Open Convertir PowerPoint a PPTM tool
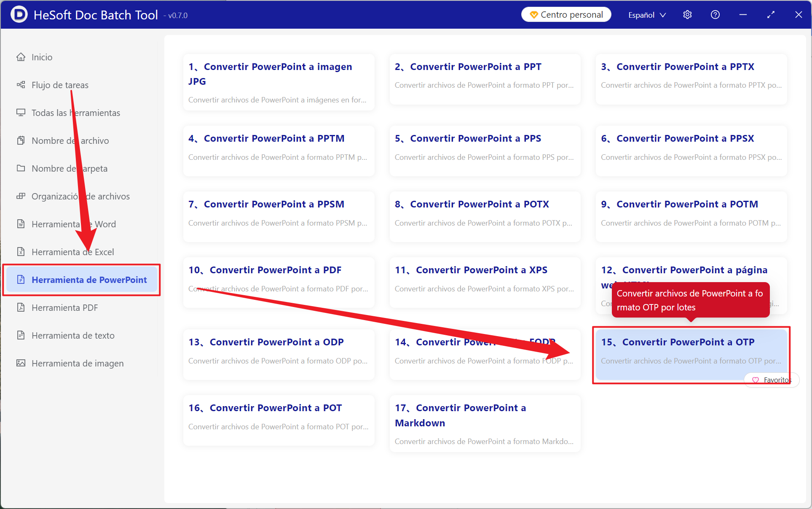This screenshot has height=509, width=812. (279, 151)
